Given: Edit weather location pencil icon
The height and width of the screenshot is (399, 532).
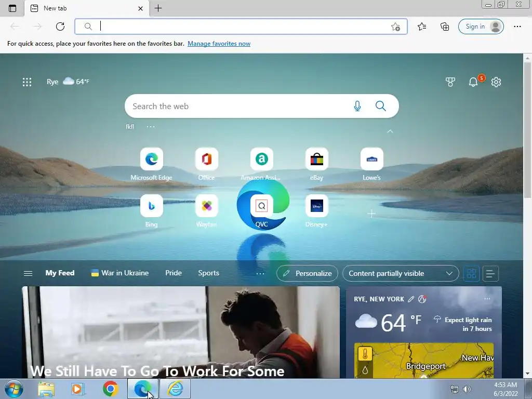Looking at the screenshot, I should (411, 299).
